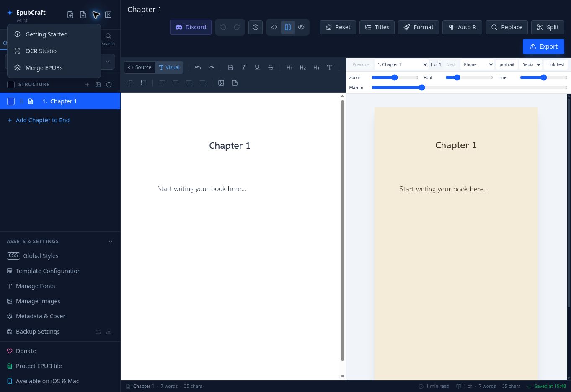Open the Titles tool
The height and width of the screenshot is (392, 571).
point(377,27)
